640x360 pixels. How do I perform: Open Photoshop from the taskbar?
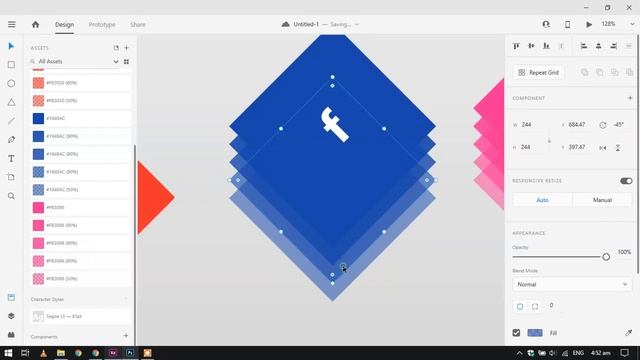coord(130,353)
